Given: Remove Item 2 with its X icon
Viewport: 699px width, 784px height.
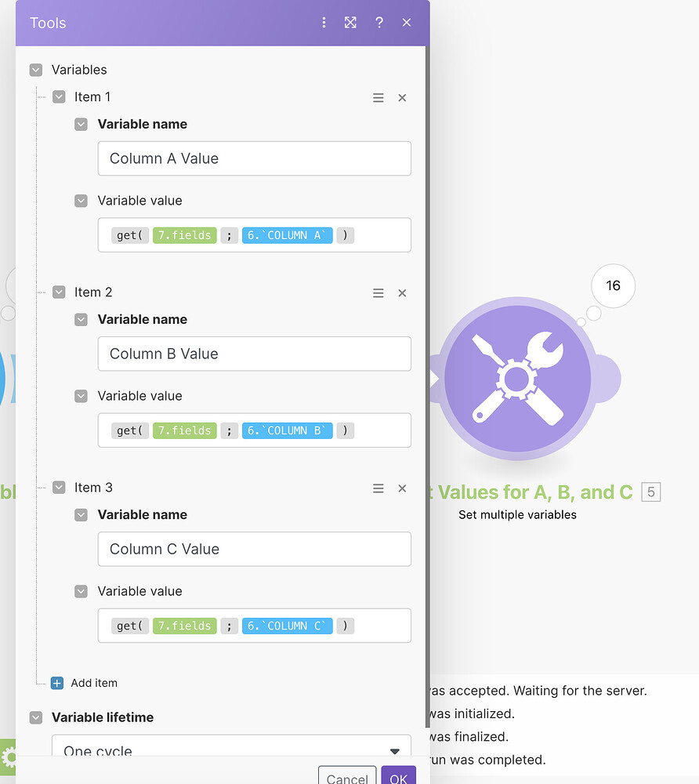Looking at the screenshot, I should pyautogui.click(x=402, y=292).
